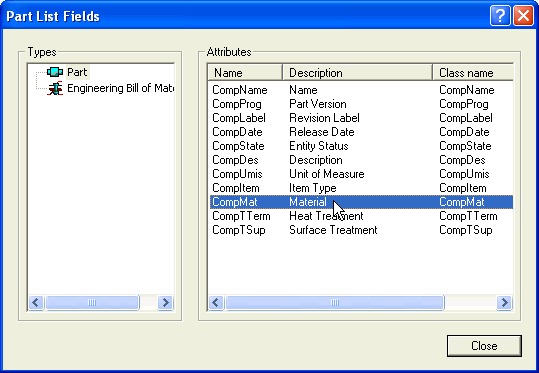Select the CompTTerm row in Name column
The image size is (539, 373).
coord(241,216)
